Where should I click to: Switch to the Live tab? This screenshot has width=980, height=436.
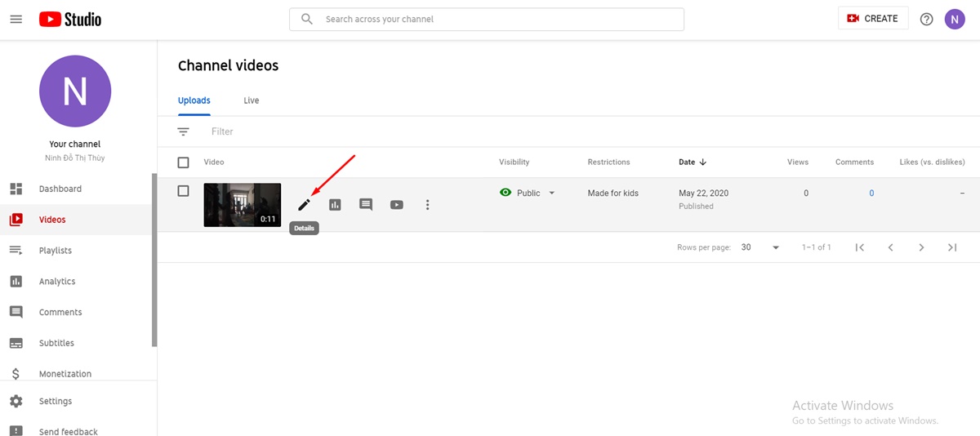coord(251,100)
